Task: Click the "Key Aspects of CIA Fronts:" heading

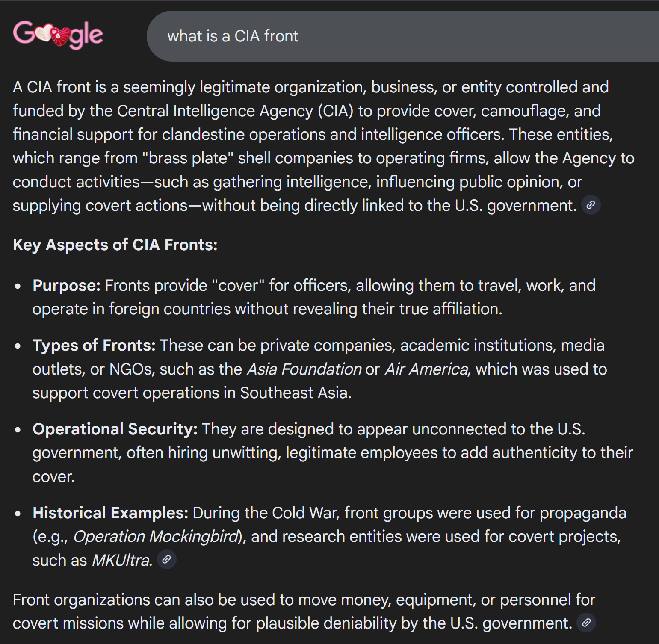Action: (x=115, y=245)
